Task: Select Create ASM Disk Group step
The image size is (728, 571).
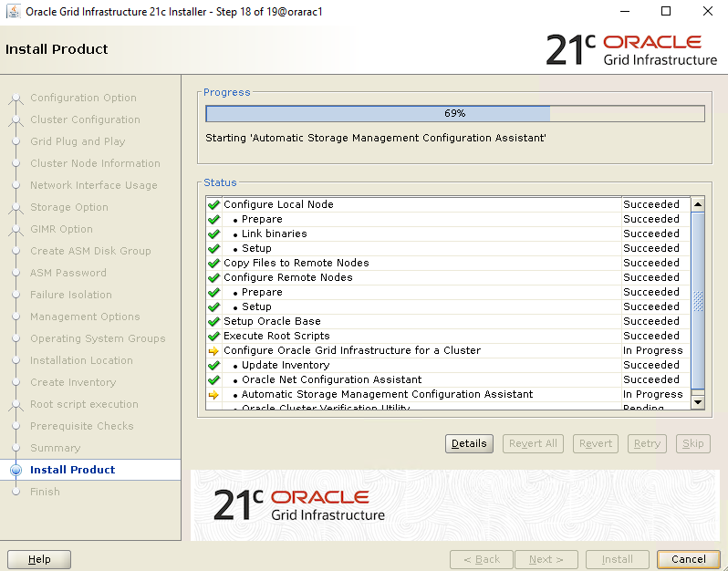Action: [x=90, y=251]
